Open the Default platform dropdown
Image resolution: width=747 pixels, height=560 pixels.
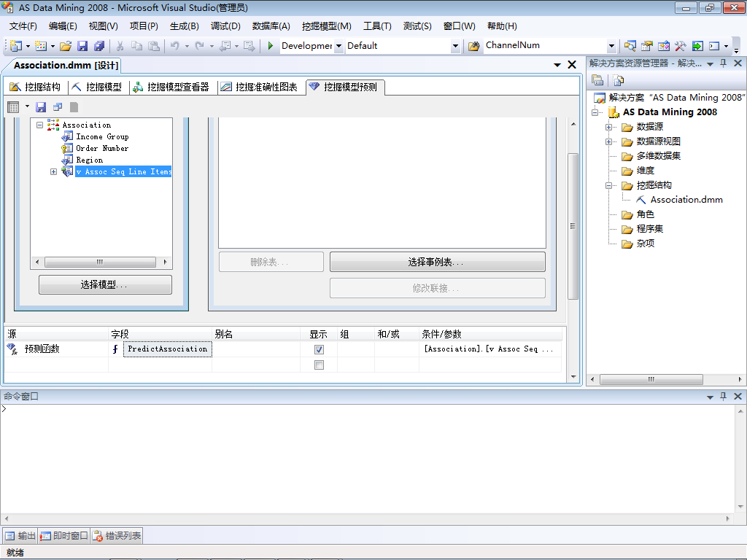click(x=455, y=46)
